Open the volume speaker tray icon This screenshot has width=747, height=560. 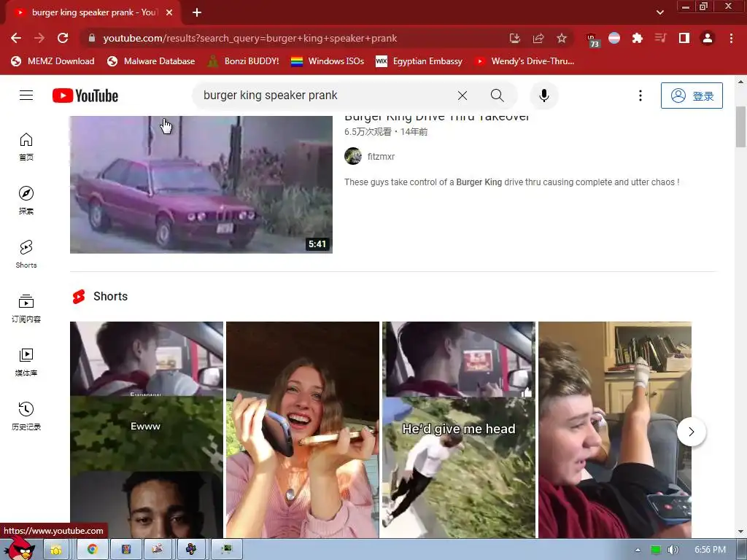pyautogui.click(x=673, y=550)
